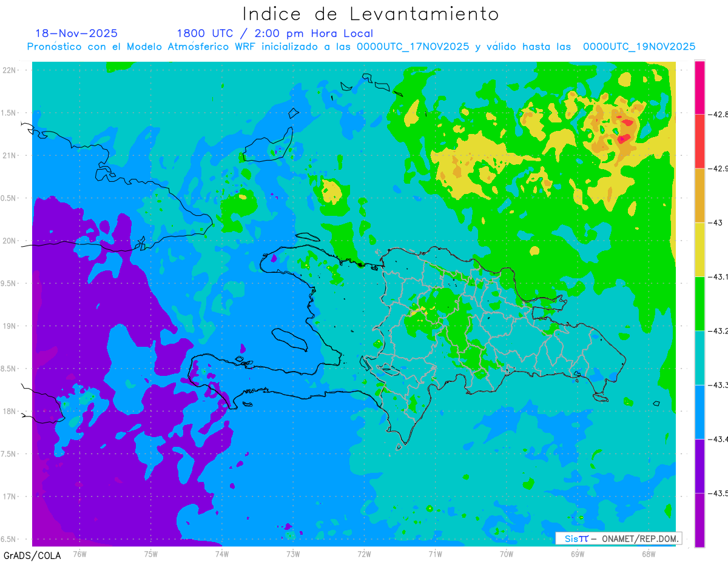Select the yellow color bar segment

click(699, 249)
